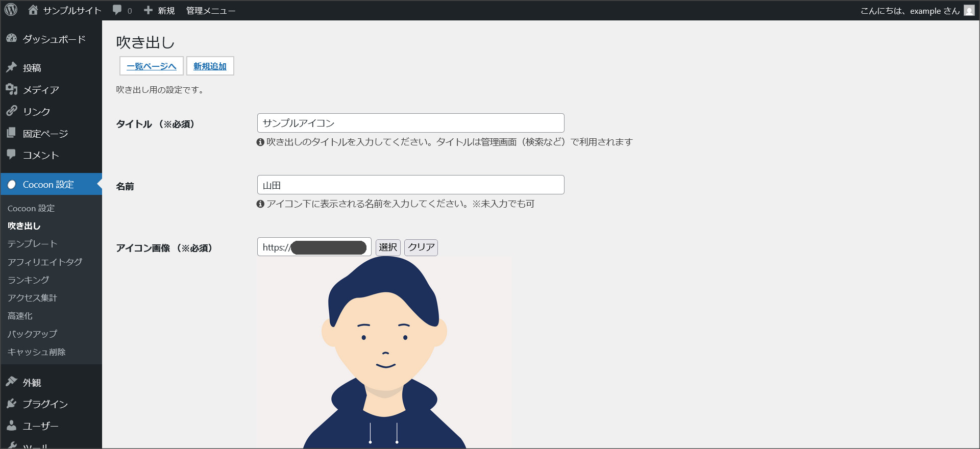
Task: Focus the アイコン画像 URL field
Action: point(314,247)
